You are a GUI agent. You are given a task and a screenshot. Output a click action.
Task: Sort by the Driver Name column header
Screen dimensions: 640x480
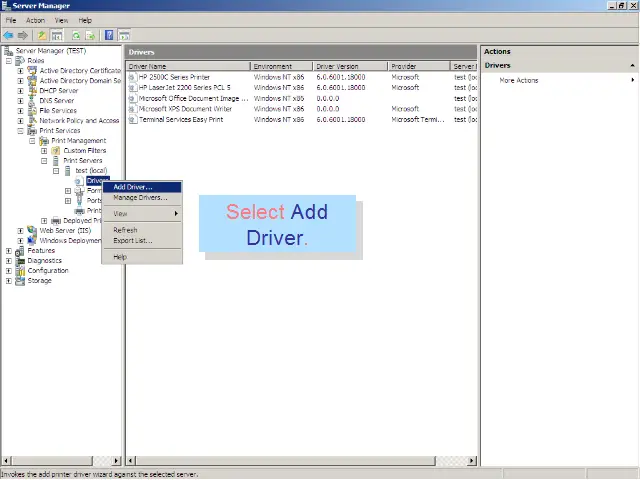[x=188, y=67]
